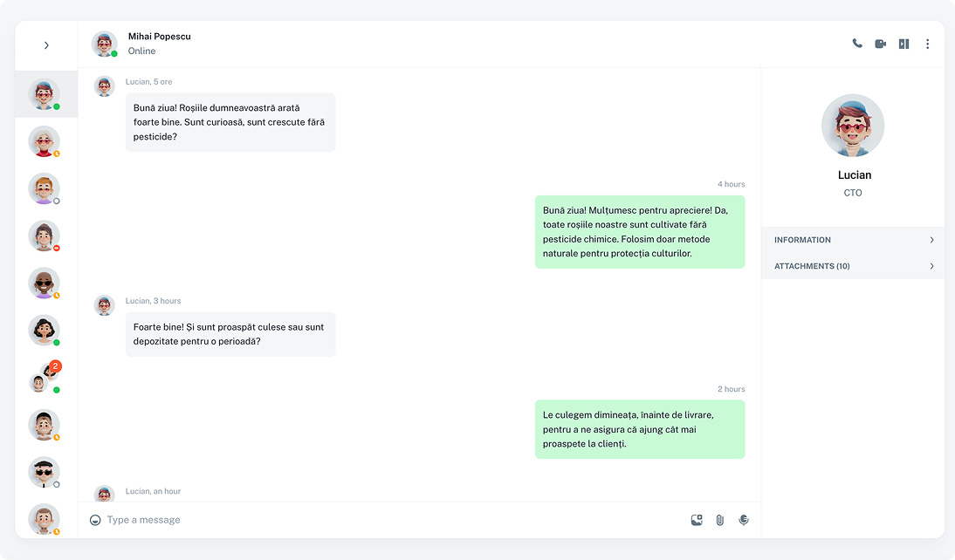Screen dimensions: 955x560
Task: Open Lucian's profile picture in the right panel
Action: (853, 126)
